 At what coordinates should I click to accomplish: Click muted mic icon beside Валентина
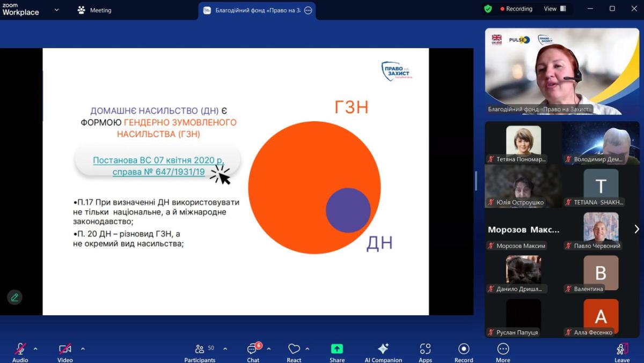[x=568, y=289]
